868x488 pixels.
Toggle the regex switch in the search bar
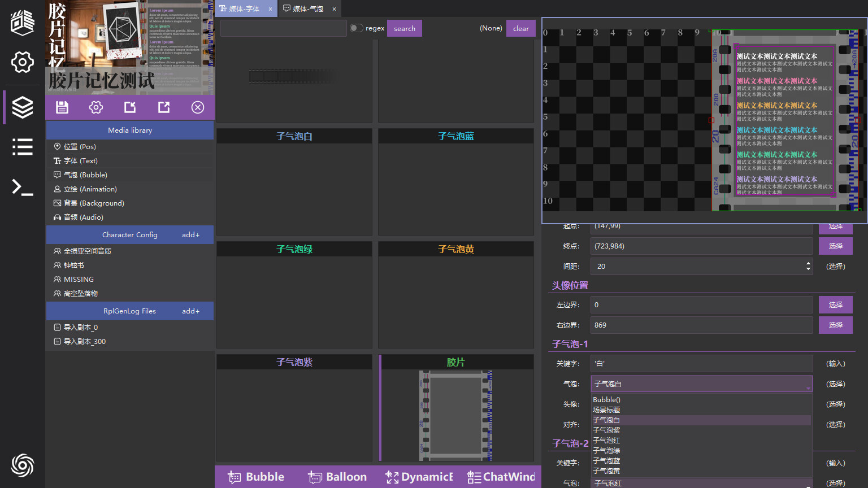(356, 28)
